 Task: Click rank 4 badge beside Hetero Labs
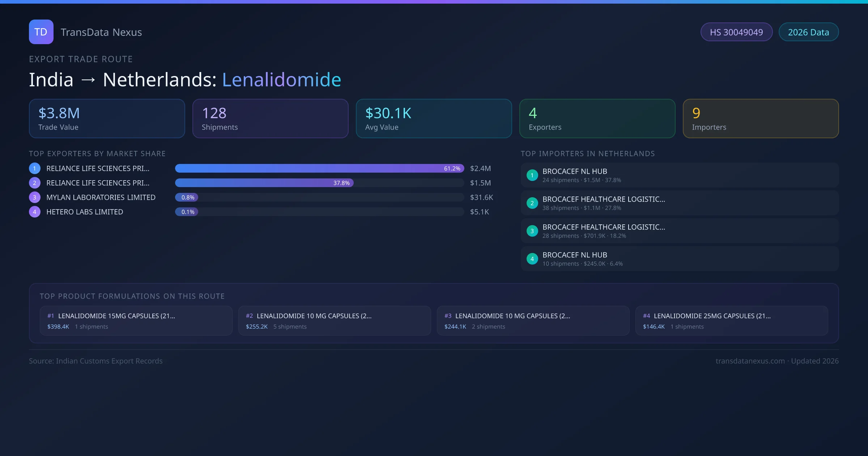tap(34, 212)
